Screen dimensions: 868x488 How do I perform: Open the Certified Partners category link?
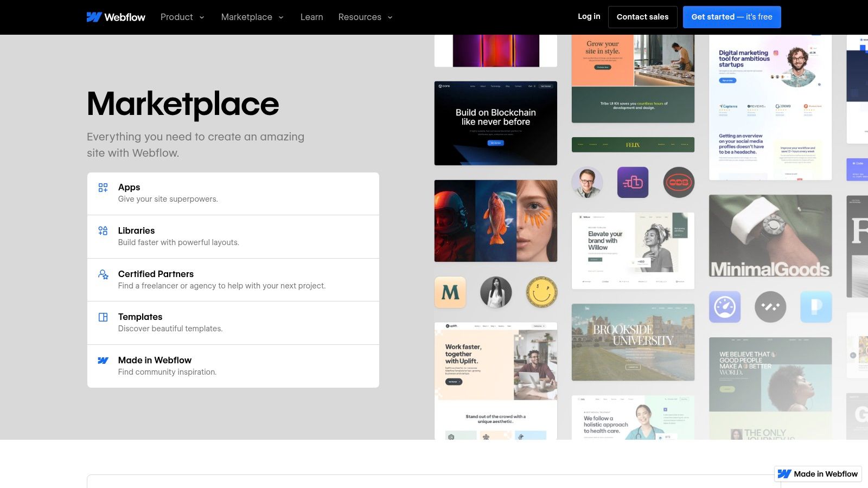(x=233, y=280)
